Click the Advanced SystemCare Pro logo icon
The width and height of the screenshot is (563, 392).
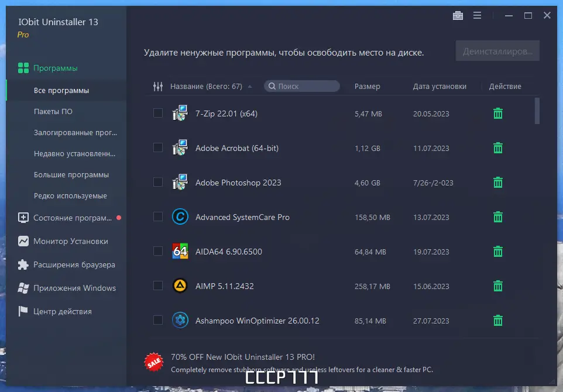[x=180, y=216]
